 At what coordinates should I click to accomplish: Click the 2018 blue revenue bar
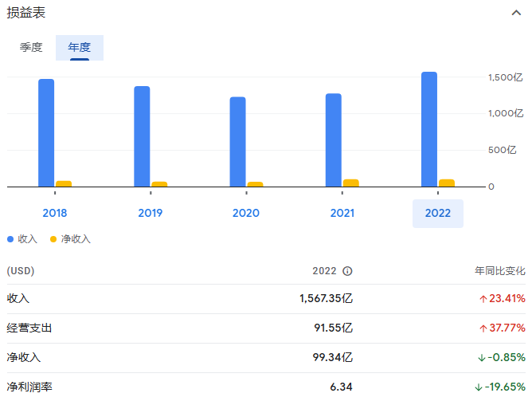[x=46, y=133]
